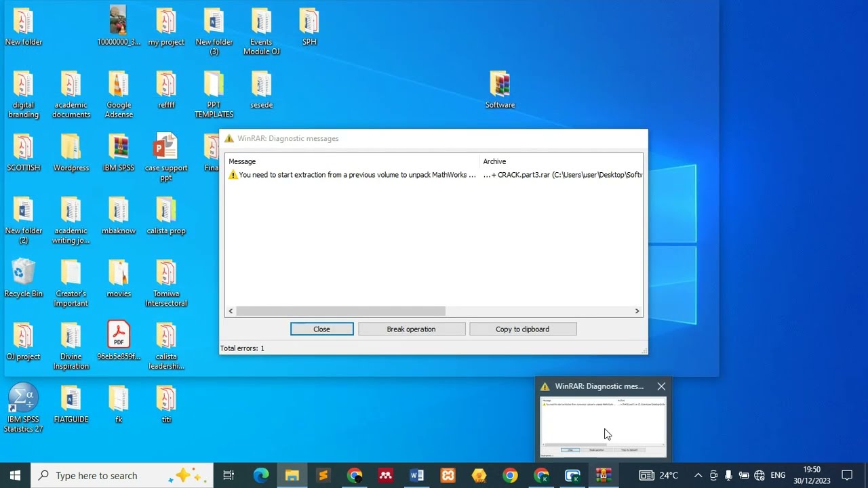
Task: Close the WinRAR Diagnostic messages dialog
Action: (322, 329)
